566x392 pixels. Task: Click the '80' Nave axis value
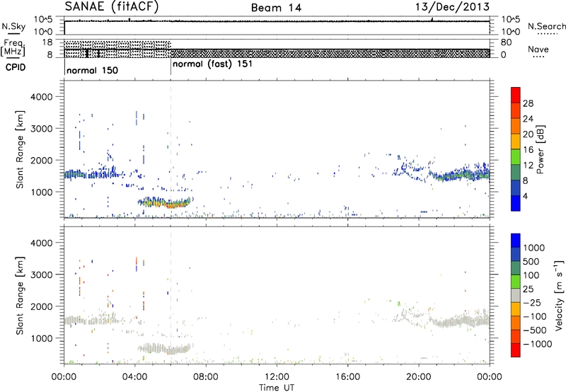coord(506,42)
